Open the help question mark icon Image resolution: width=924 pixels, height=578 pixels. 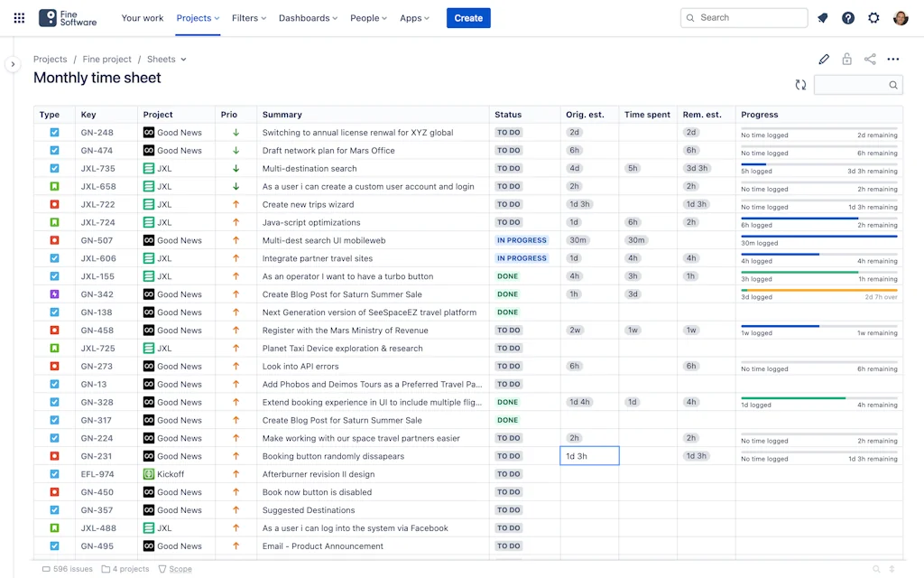click(847, 18)
